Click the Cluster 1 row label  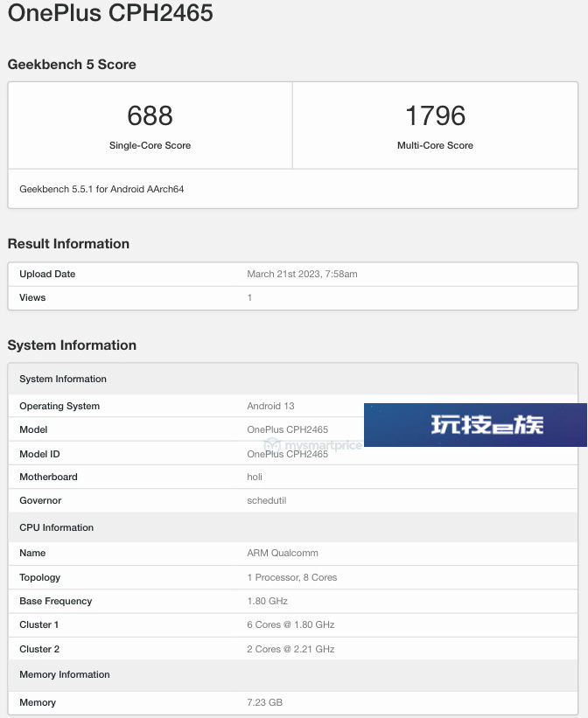point(39,625)
